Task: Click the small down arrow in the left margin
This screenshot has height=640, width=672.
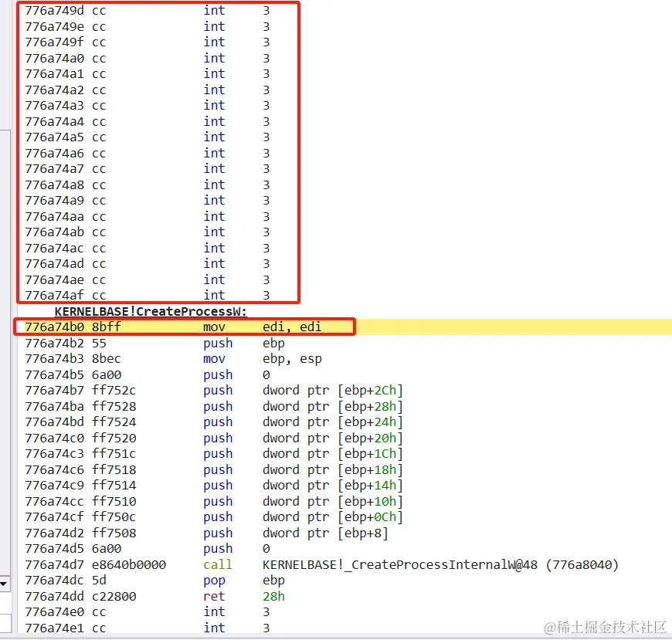Action: (4, 584)
